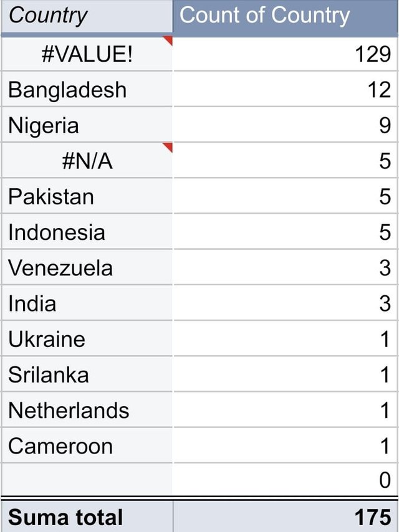Click the count value 129
The height and width of the screenshot is (532, 399).
(x=373, y=54)
